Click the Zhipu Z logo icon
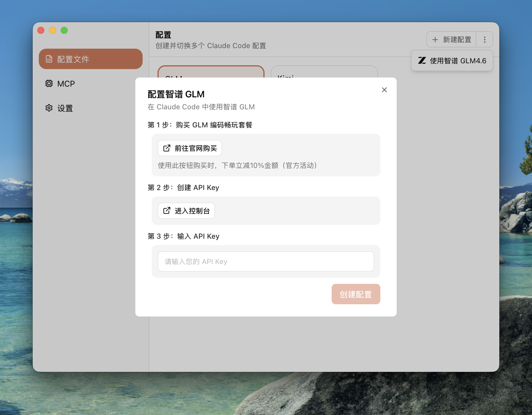This screenshot has width=532, height=415. click(422, 61)
